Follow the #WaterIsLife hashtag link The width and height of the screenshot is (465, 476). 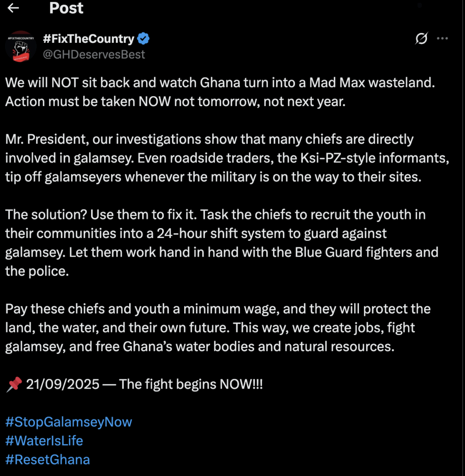point(44,441)
